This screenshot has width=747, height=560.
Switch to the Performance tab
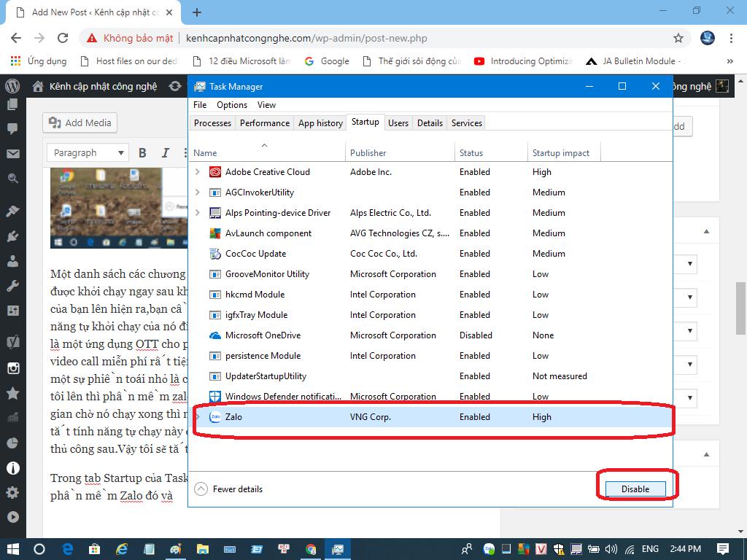(x=264, y=123)
